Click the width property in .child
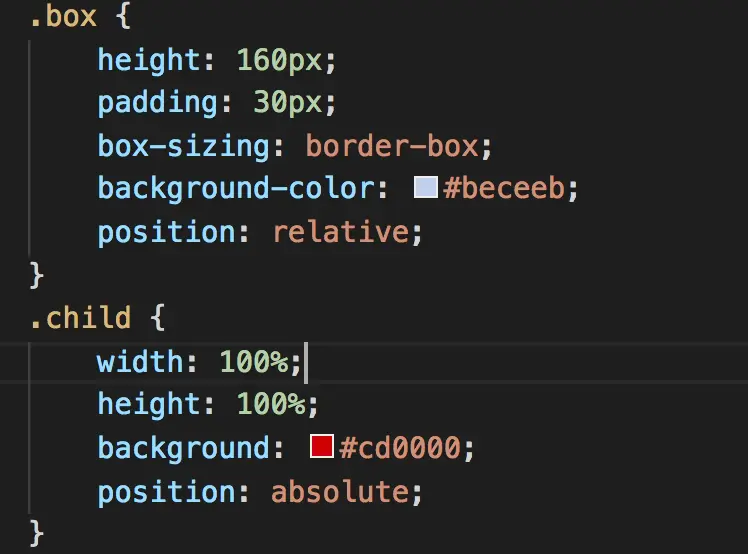Image resolution: width=748 pixels, height=554 pixels. click(x=140, y=361)
